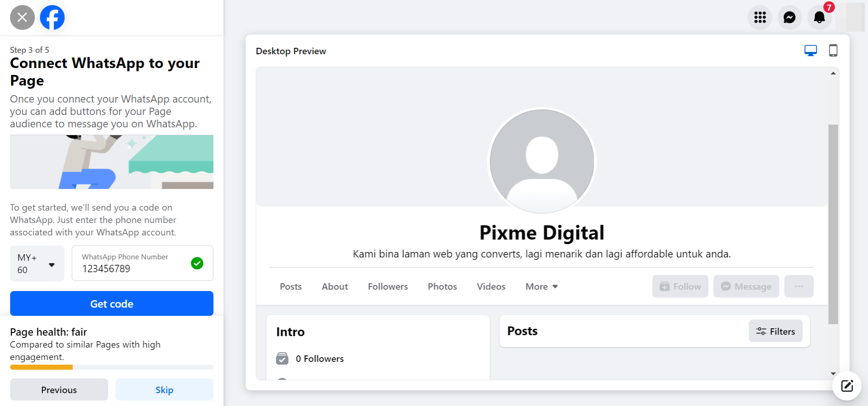
Task: Click the compose new message icon
Action: [x=847, y=386]
